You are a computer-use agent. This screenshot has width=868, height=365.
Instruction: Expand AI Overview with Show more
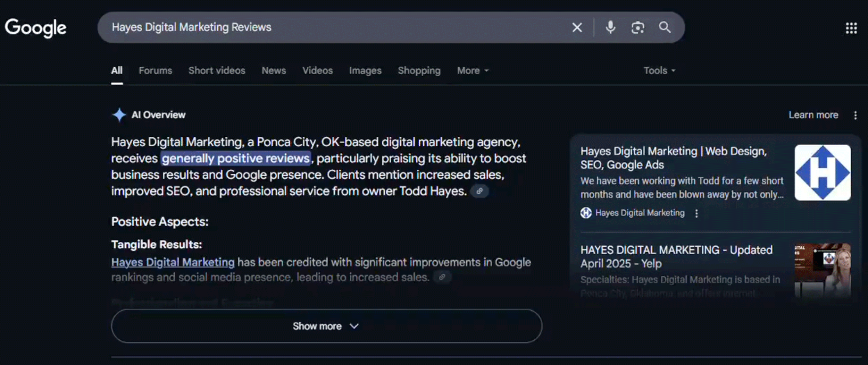(326, 326)
